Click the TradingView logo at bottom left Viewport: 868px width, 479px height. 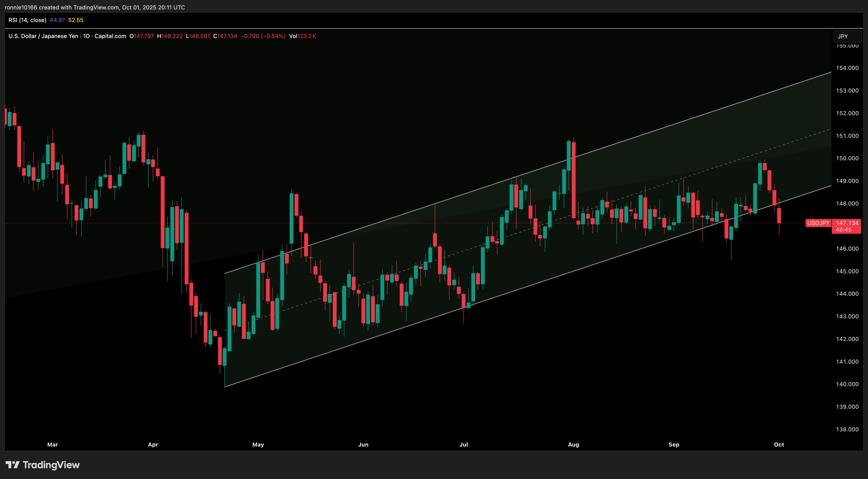[x=43, y=465]
